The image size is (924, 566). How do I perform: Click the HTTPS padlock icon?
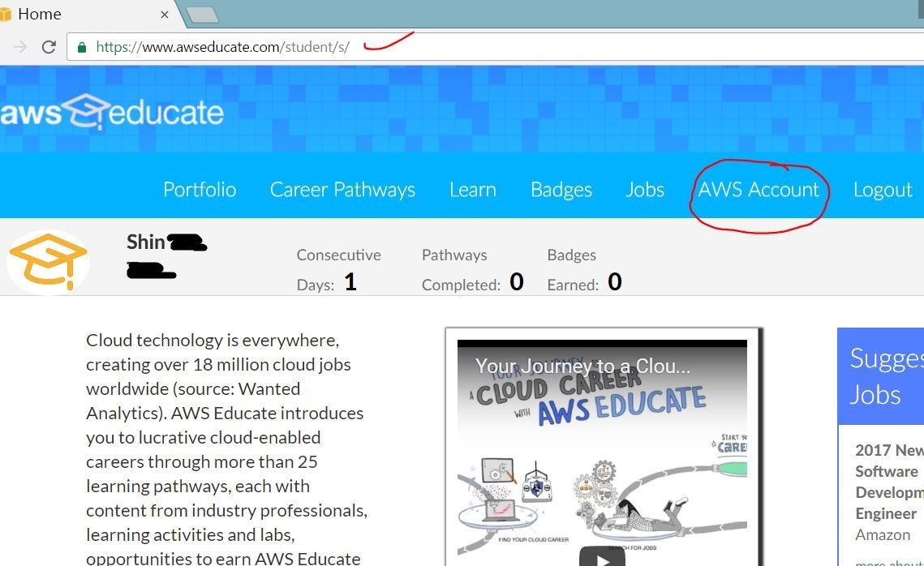(80, 47)
